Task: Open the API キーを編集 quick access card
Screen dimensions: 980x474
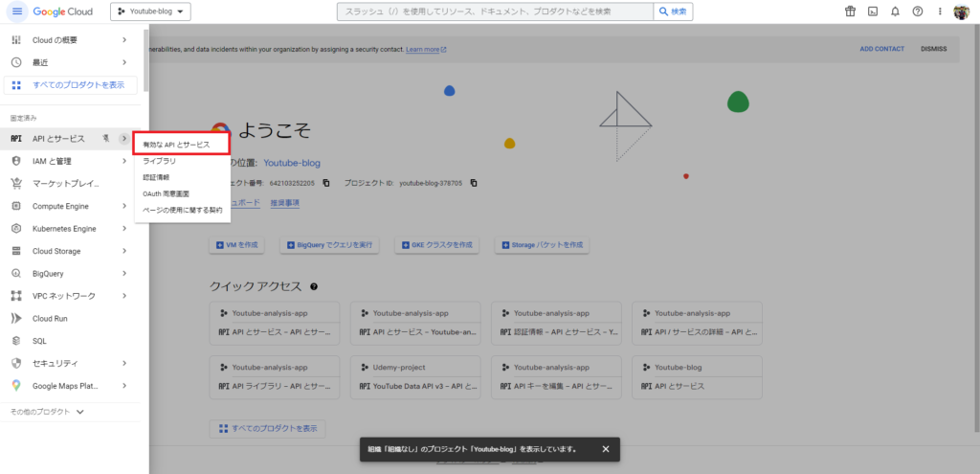Action: [556, 377]
